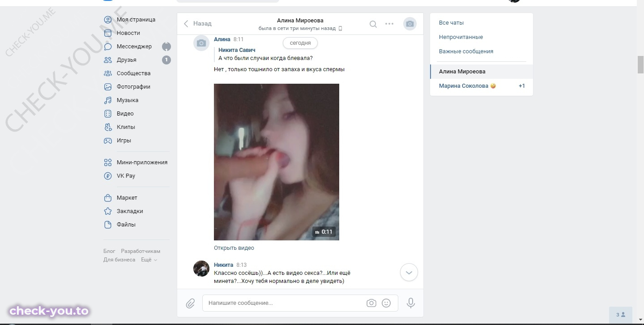The width and height of the screenshot is (644, 325).
Task: Click the +1 unread count beside Марина Соколова
Action: (522, 86)
